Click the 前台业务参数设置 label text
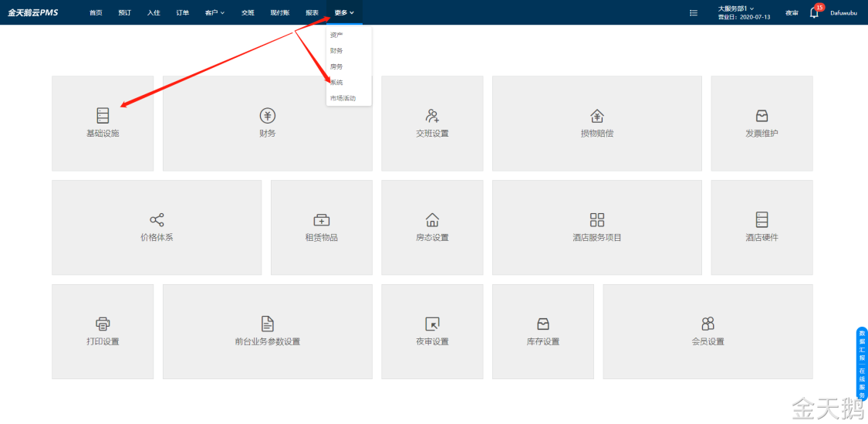Image resolution: width=868 pixels, height=424 pixels. pos(268,341)
